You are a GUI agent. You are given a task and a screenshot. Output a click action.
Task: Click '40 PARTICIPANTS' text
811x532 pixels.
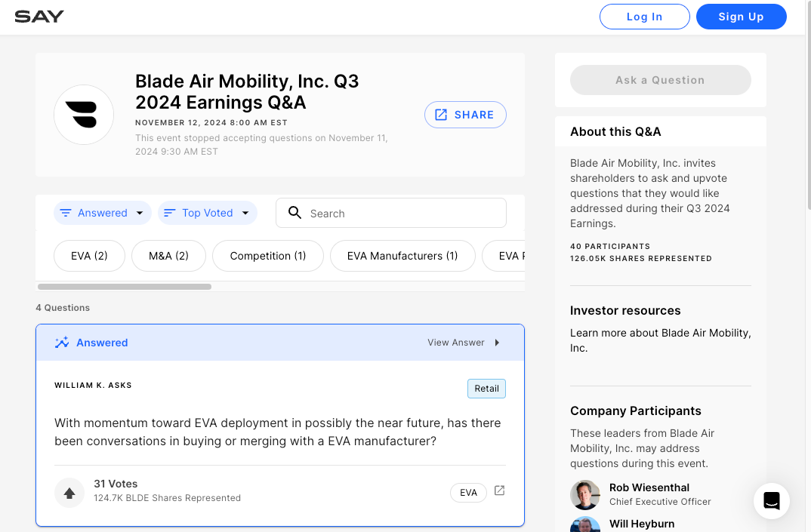[610, 247]
